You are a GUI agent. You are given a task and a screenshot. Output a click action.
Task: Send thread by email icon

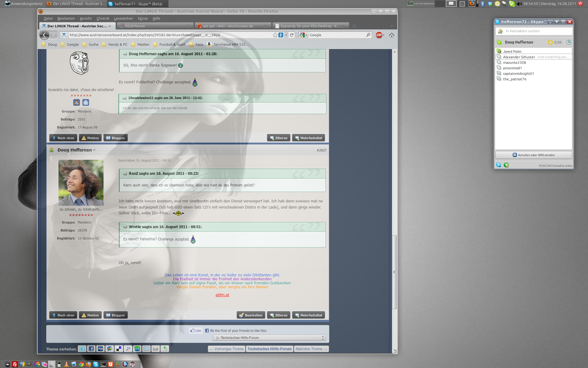146,349
